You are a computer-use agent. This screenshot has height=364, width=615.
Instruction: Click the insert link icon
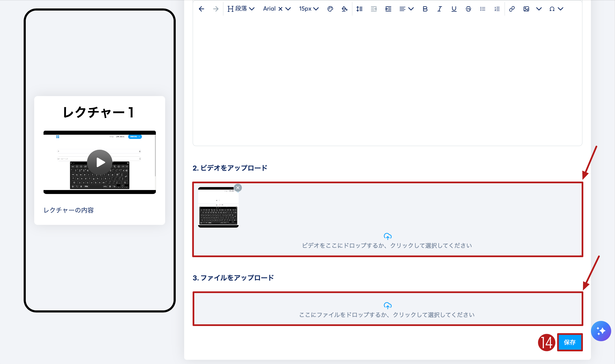point(512,9)
